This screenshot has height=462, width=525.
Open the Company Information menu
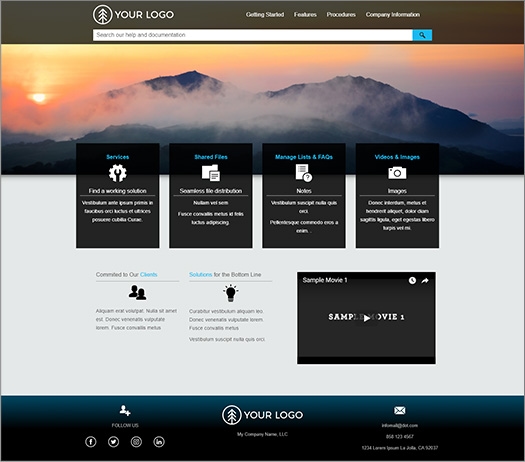pos(393,15)
